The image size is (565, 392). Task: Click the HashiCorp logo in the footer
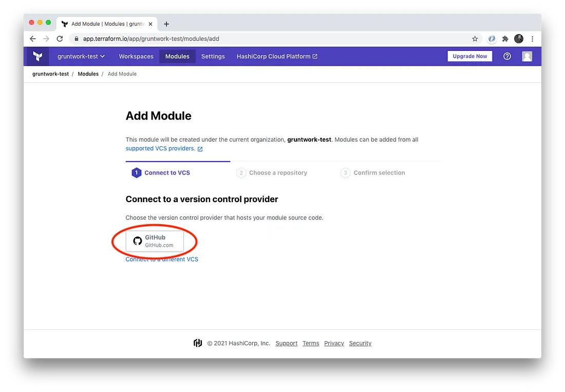(197, 343)
